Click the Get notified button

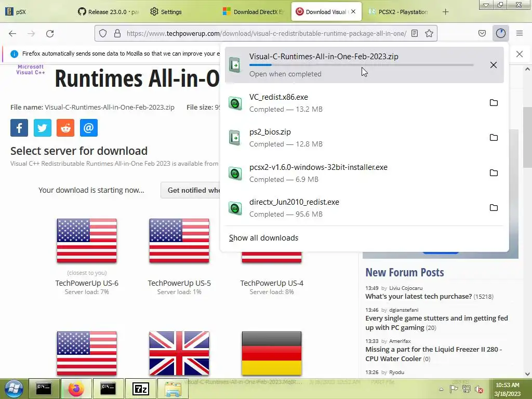coord(191,190)
